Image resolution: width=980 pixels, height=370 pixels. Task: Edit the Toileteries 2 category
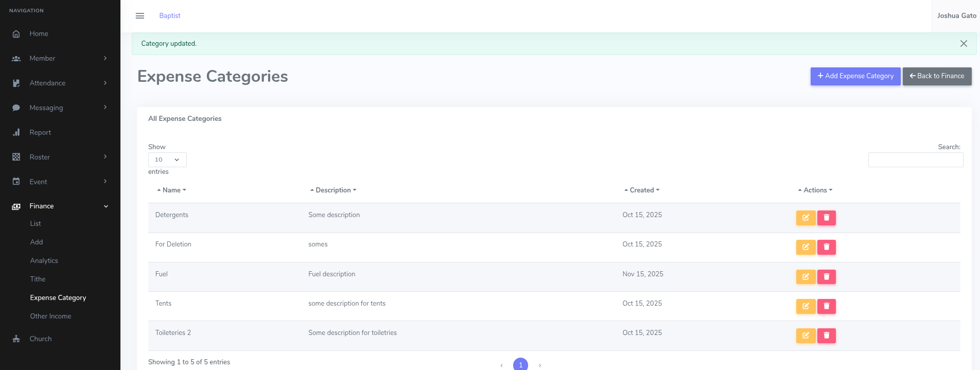806,336
